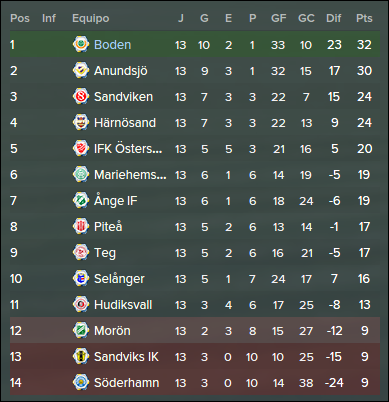Click the Equipo column header

coord(91,19)
